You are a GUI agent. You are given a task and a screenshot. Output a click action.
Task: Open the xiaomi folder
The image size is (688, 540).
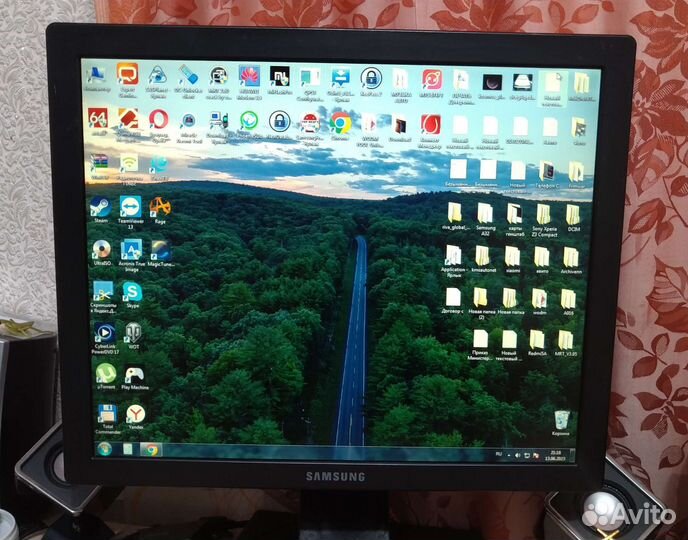point(512,259)
